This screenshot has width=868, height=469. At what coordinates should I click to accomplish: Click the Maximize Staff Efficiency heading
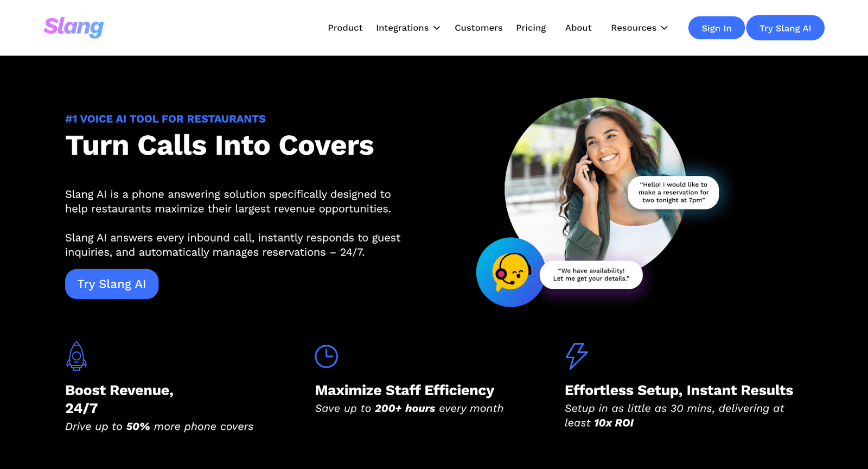(x=405, y=390)
